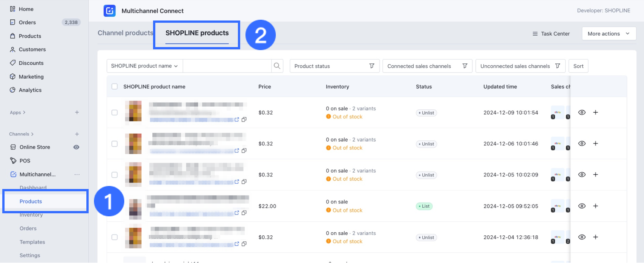This screenshot has width=644, height=263.
Task: Check the first product row checkbox
Action: click(114, 113)
